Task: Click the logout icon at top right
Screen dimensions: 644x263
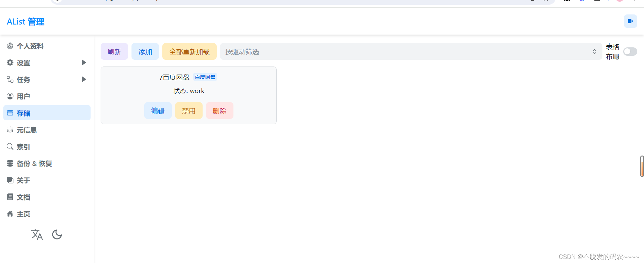Action: click(x=630, y=21)
